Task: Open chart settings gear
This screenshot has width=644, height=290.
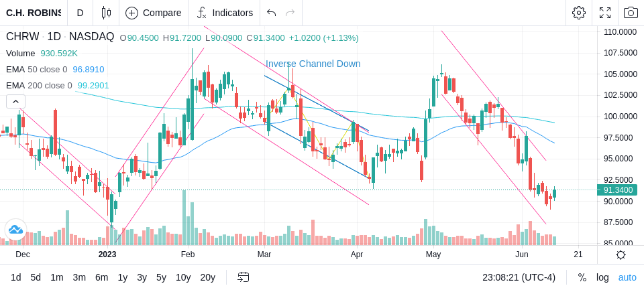Action: click(x=579, y=13)
